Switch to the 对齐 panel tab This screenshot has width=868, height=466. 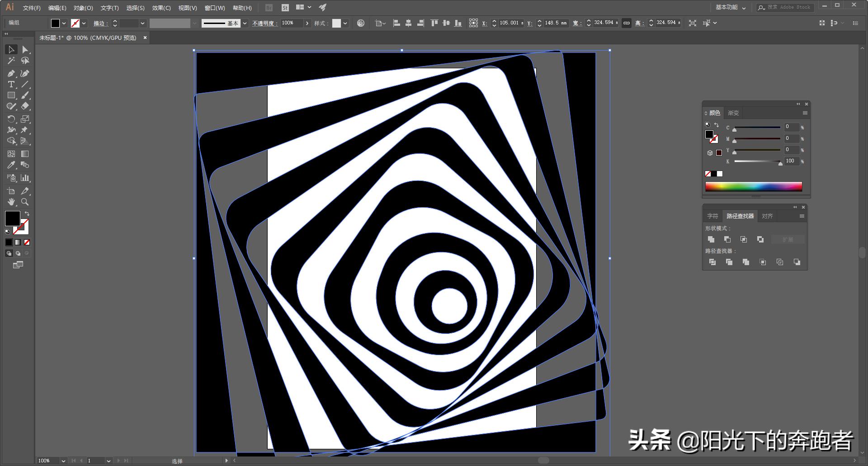(x=767, y=216)
